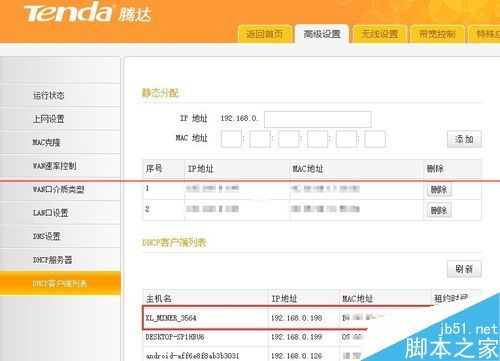Click the 添加 button

(x=464, y=139)
